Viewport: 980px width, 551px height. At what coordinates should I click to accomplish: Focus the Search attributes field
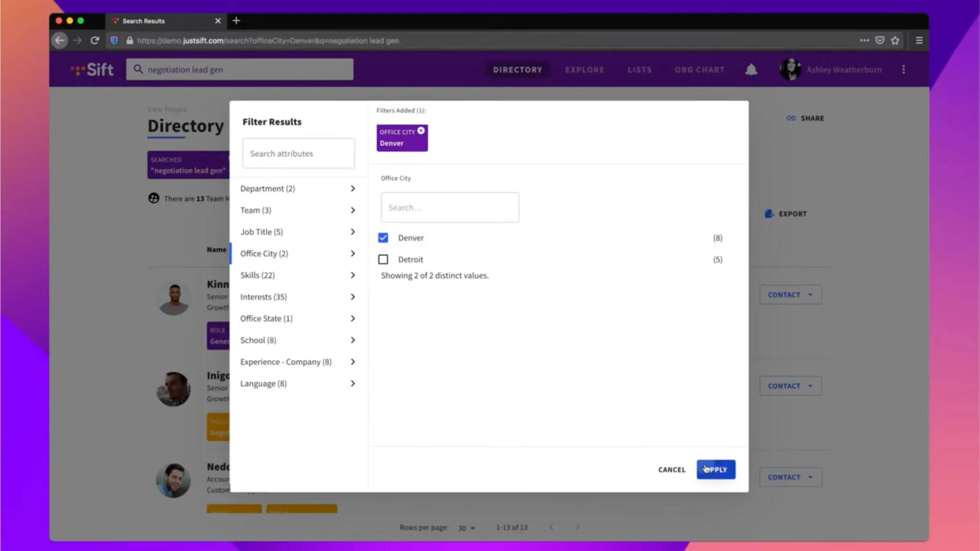(x=298, y=154)
